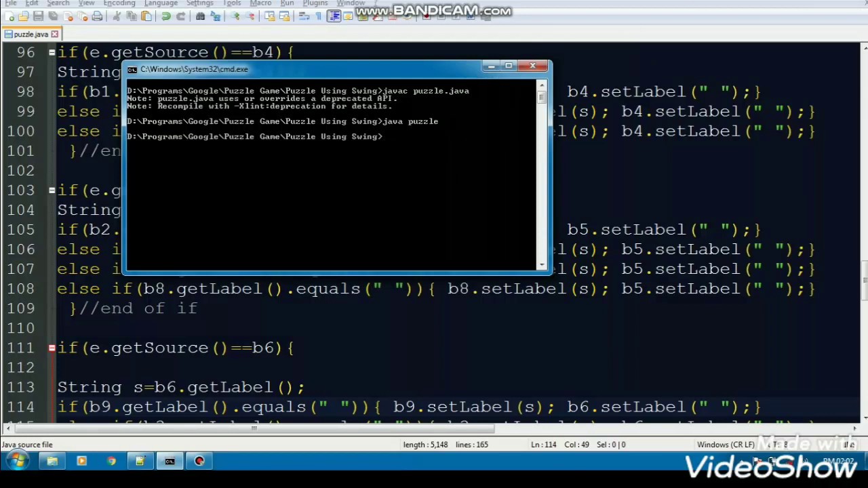Viewport: 868px width, 488px height.
Task: Click the Save All toolbar icon
Action: [x=53, y=16]
